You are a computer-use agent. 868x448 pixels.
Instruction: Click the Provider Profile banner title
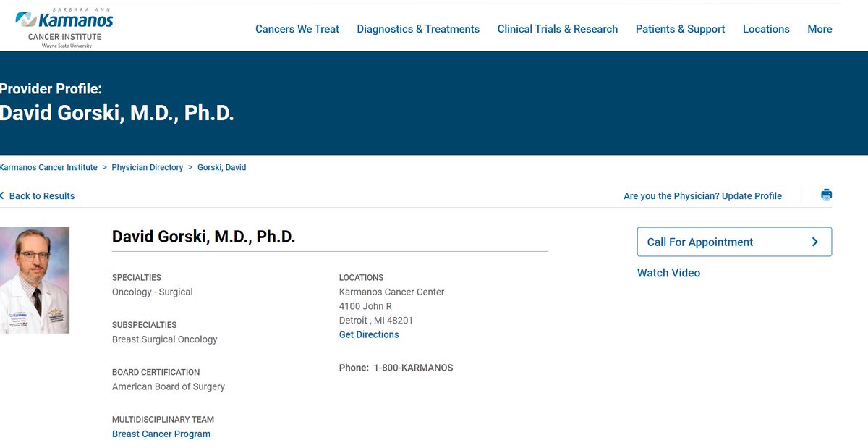pos(51,88)
